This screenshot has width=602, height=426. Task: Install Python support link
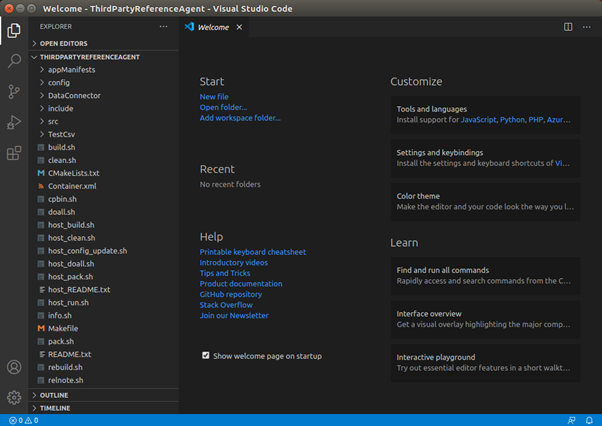512,120
